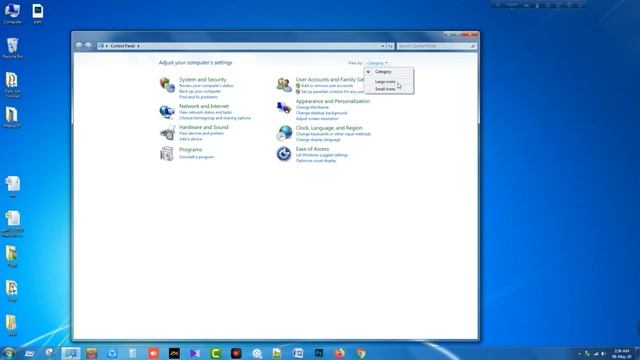
Task: Open Photoshop from the taskbar
Action: (319, 353)
